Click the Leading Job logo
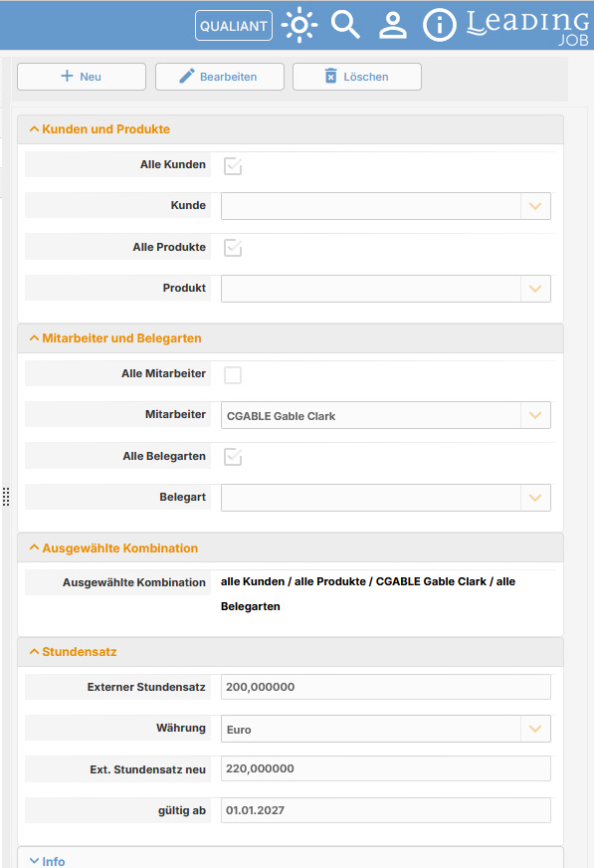594x868 pixels. tap(528, 27)
